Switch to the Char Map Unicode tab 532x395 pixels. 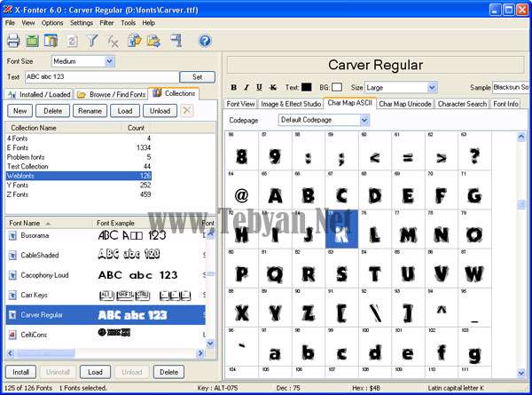click(x=405, y=104)
